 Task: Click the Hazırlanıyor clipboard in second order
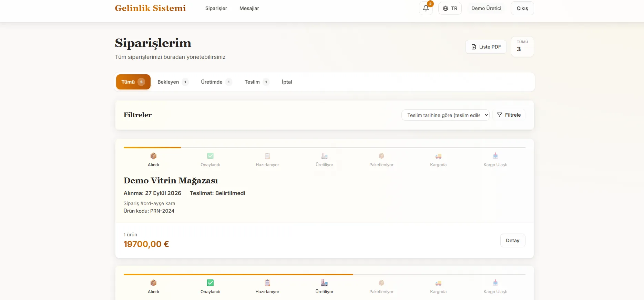click(x=267, y=283)
